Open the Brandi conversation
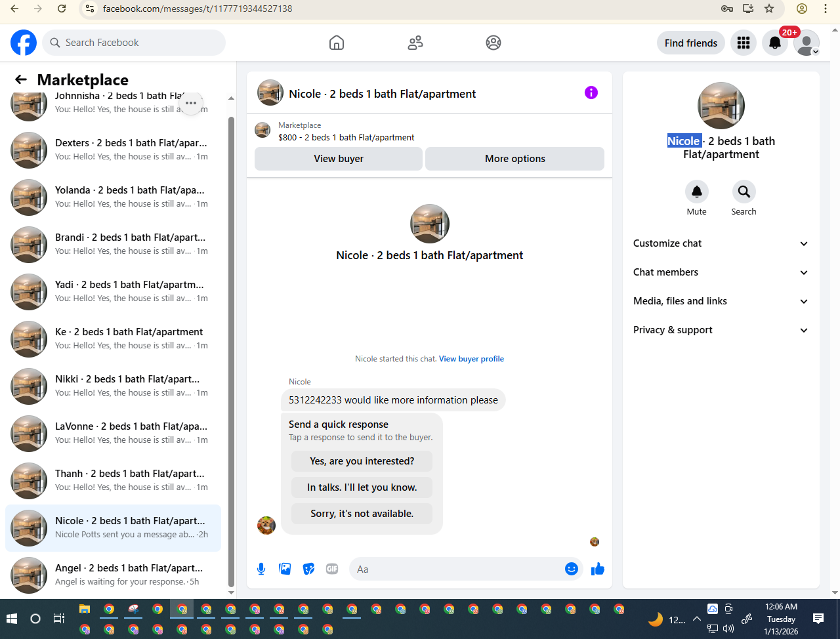The height and width of the screenshot is (639, 840). click(113, 245)
